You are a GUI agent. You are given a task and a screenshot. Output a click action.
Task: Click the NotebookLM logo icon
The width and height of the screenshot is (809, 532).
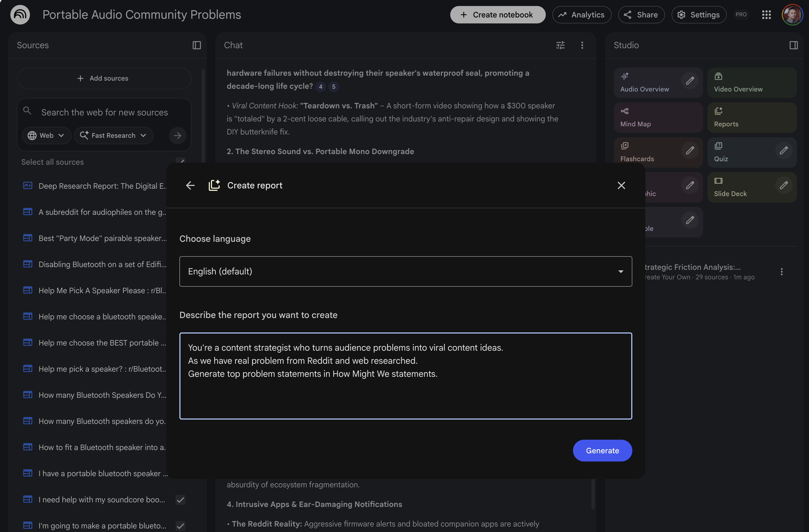(x=20, y=15)
